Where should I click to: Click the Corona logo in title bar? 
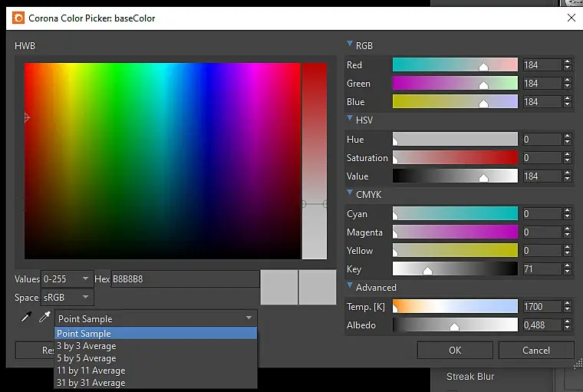pyautogui.click(x=17, y=17)
